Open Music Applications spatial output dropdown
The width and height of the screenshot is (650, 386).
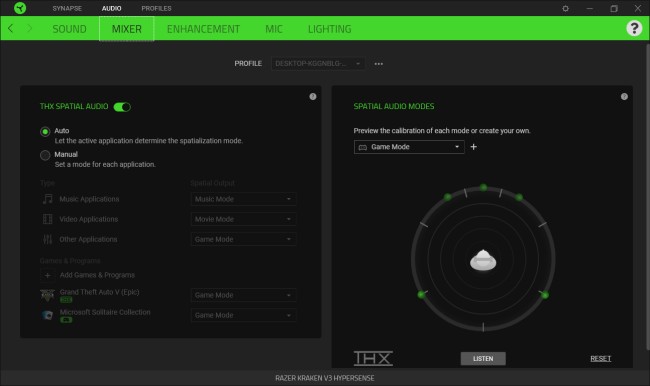click(x=243, y=199)
